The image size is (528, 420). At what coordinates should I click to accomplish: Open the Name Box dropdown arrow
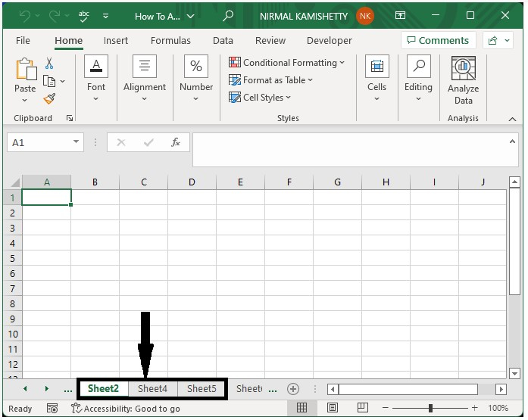pyautogui.click(x=77, y=142)
